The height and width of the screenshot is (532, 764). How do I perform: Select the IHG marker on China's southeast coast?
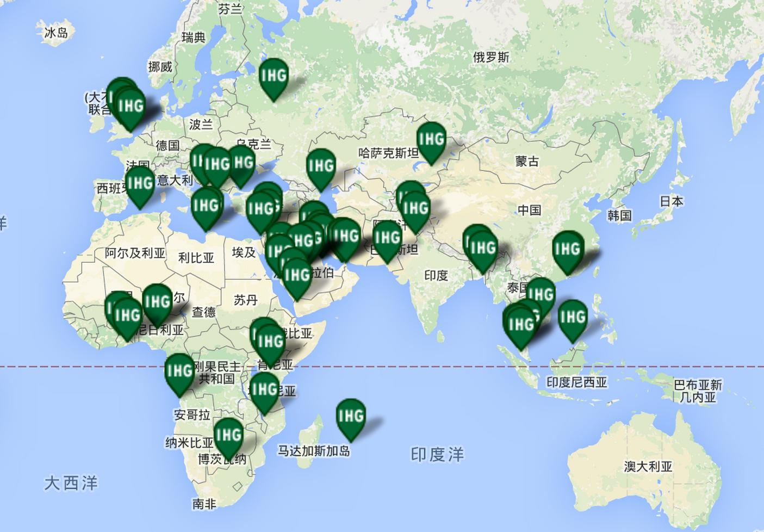(568, 253)
